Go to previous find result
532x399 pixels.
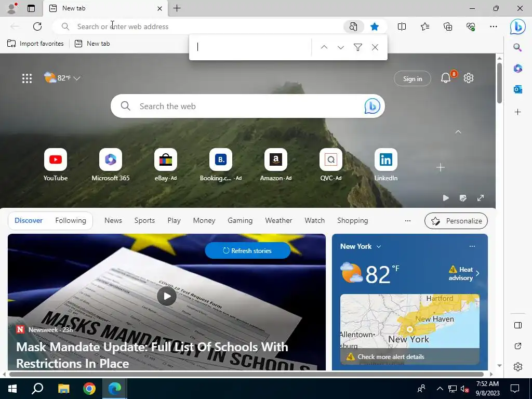(324, 47)
